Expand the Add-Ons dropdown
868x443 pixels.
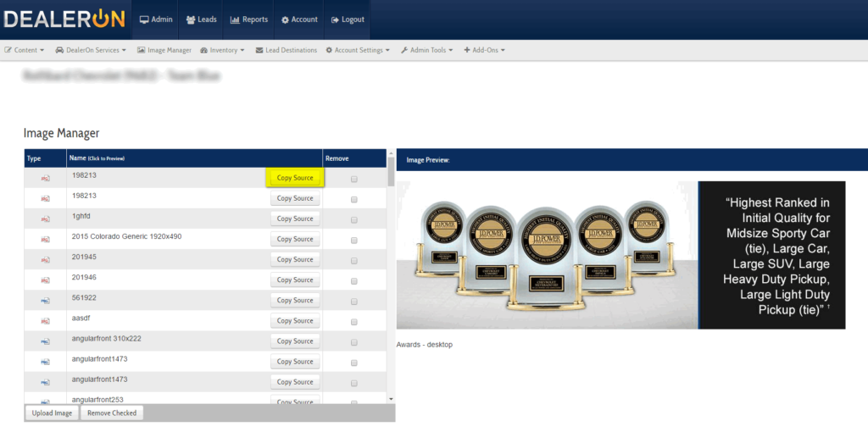pos(484,50)
